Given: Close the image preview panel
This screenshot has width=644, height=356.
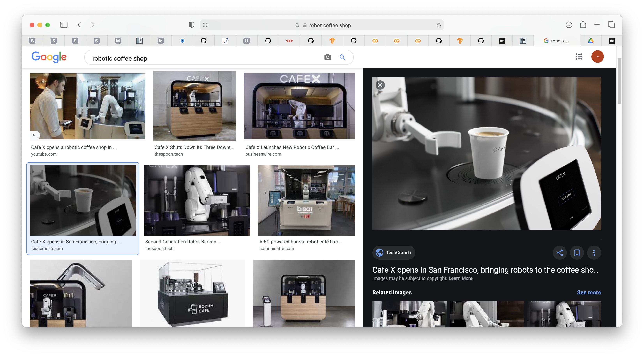Looking at the screenshot, I should (x=380, y=85).
